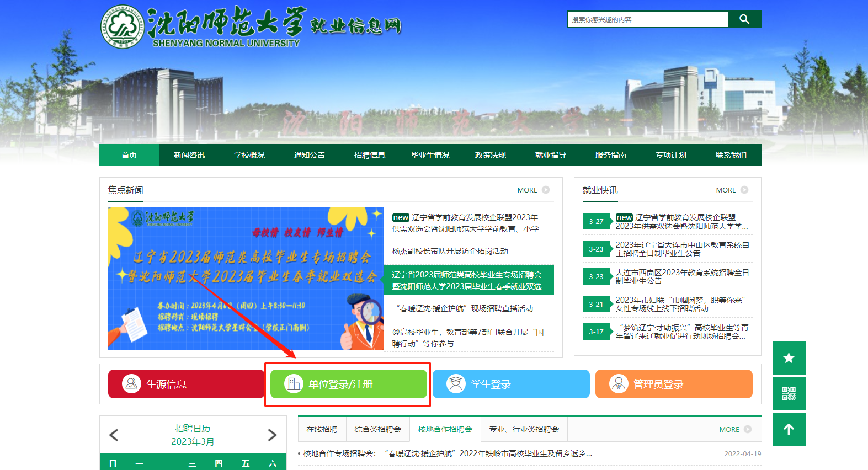Image resolution: width=868 pixels, height=470 pixels.
Task: Open highlighted news 辽宁省2023届师范类高校毕业生专场招聘会
Action: pyautogui.click(x=469, y=280)
